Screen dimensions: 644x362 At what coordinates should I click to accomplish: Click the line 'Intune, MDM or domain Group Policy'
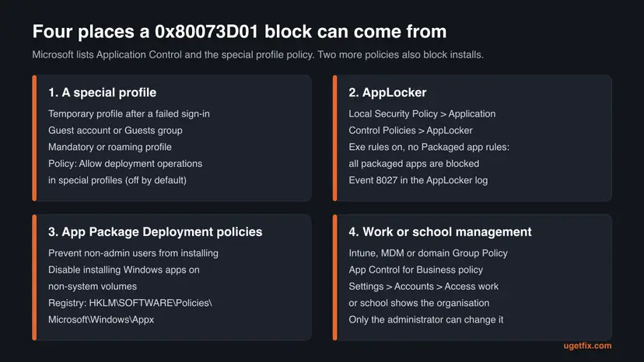click(429, 253)
